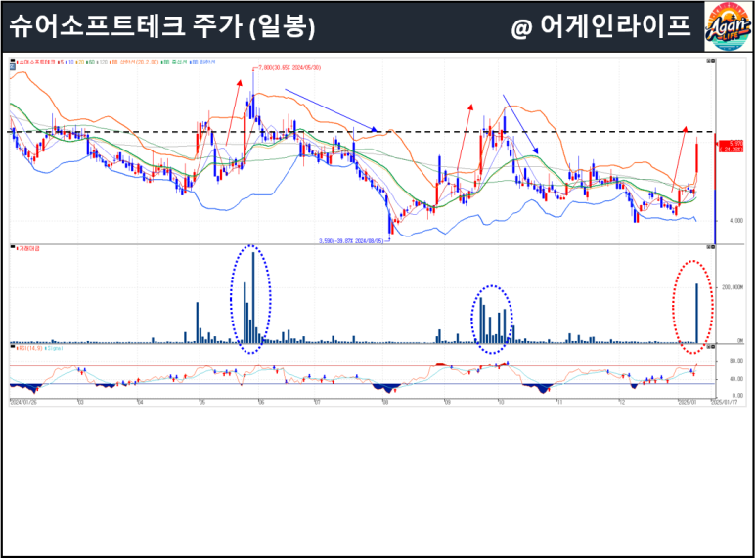Click the chart title 슈어소프트테크 주가 (일봉)
This screenshot has width=756, height=558.
(x=162, y=26)
